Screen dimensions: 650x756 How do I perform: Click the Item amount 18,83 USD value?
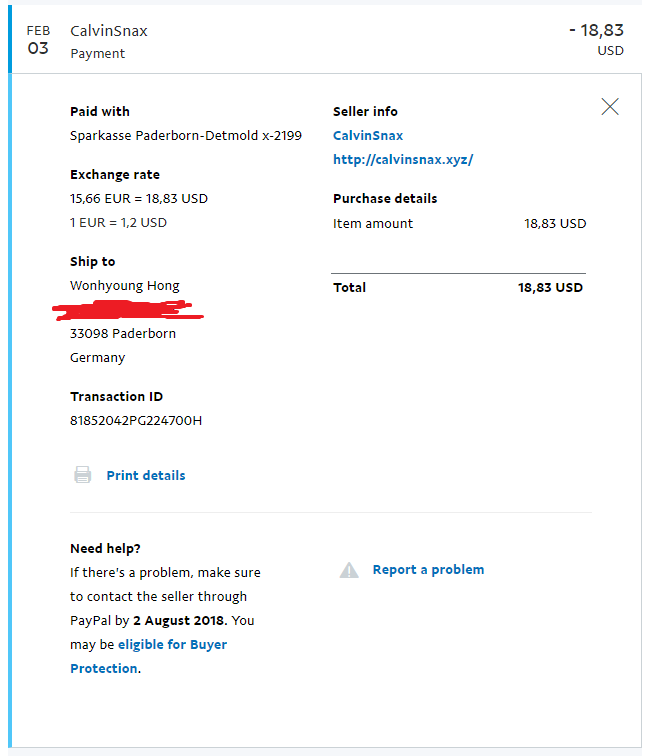point(555,224)
